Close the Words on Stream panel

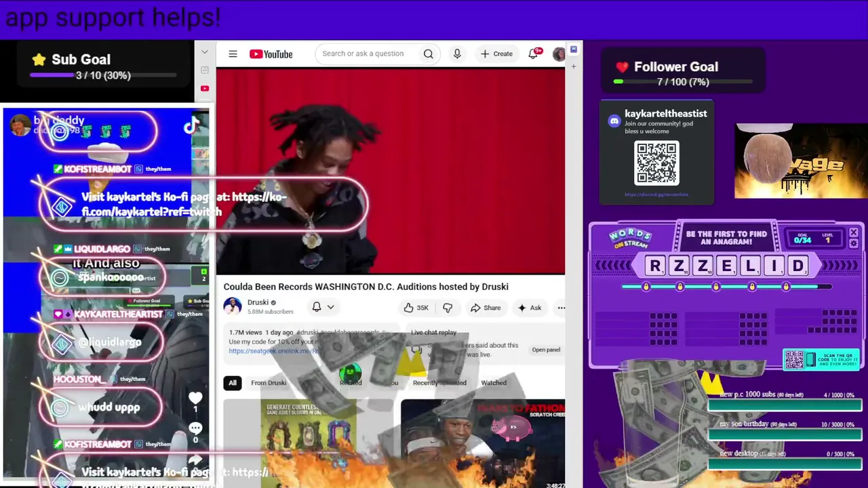point(854,232)
